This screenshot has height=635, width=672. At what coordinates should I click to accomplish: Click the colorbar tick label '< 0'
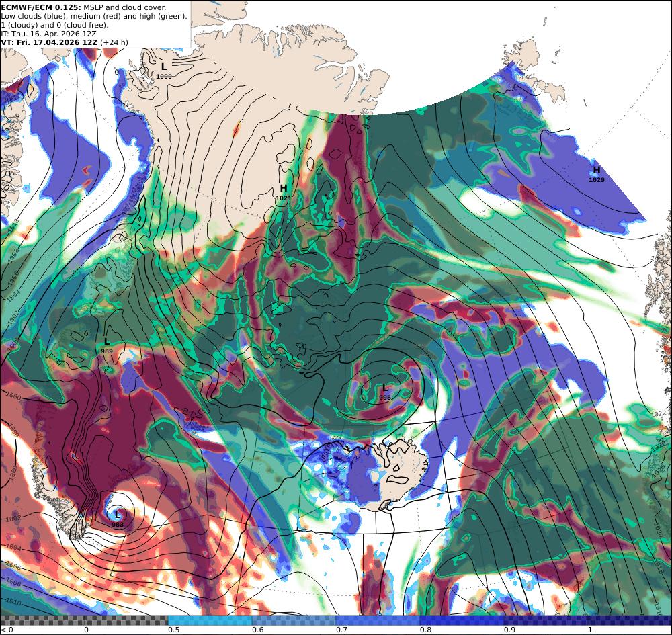pyautogui.click(x=7, y=630)
